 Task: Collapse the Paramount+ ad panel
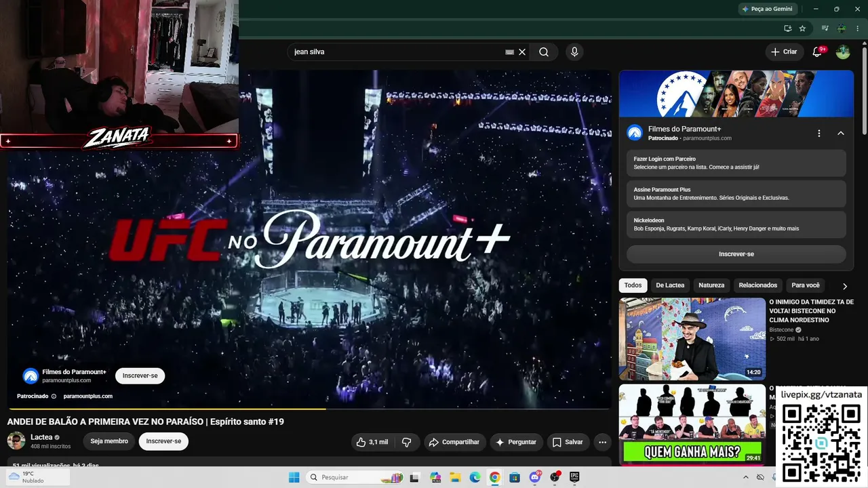pos(841,134)
